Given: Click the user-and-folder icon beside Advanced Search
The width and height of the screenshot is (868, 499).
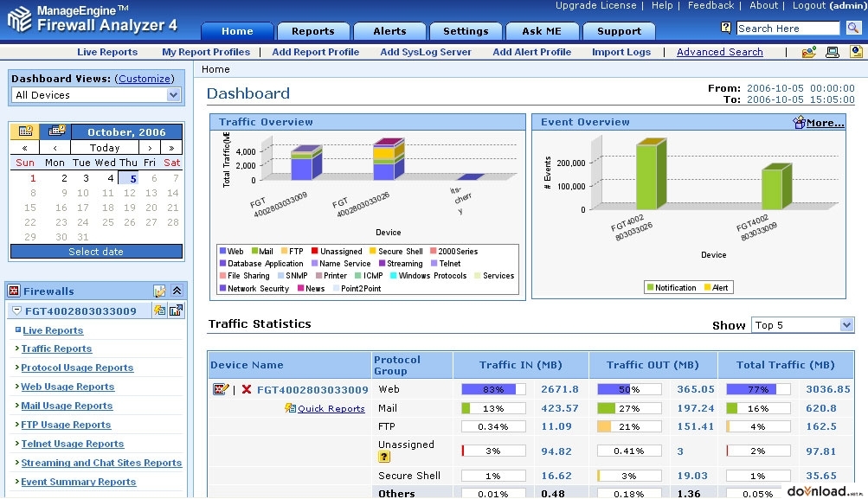Looking at the screenshot, I should click(809, 52).
